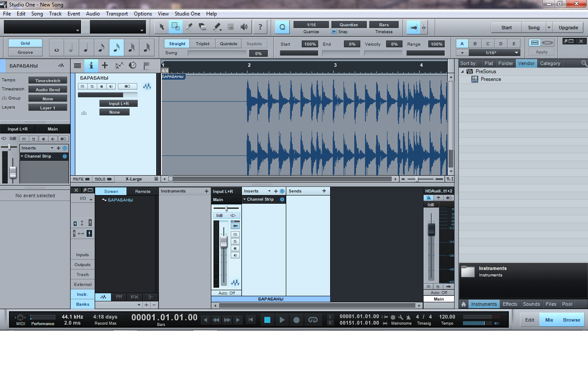Open the Bars timebase dropdown
588x366 pixels.
[x=384, y=25]
